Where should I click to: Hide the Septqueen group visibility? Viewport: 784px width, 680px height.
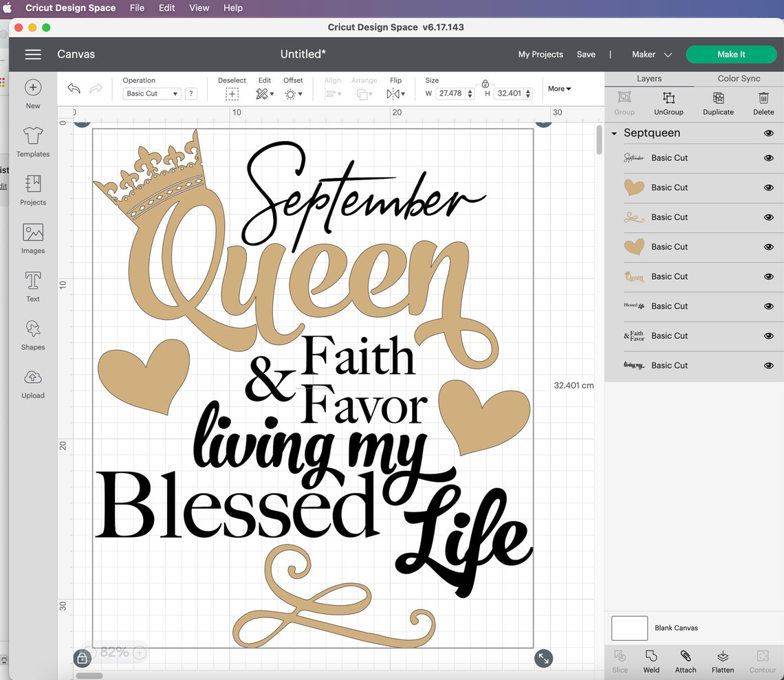point(768,133)
